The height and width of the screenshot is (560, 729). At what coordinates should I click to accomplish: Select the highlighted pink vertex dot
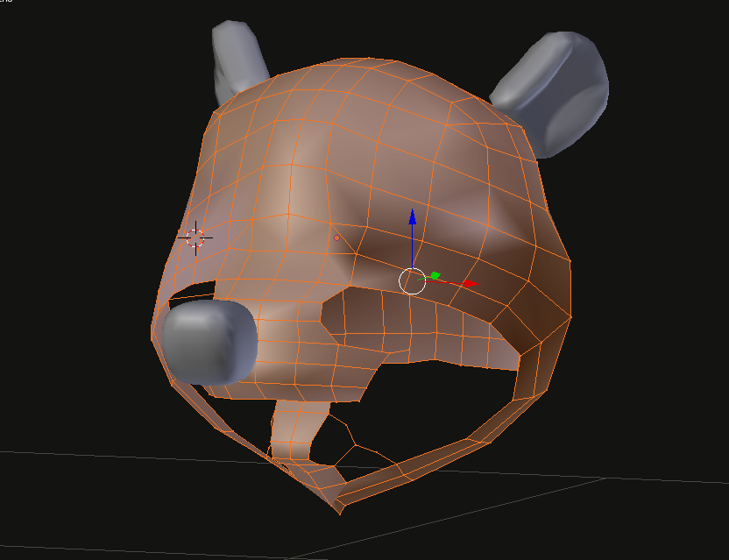click(x=337, y=237)
